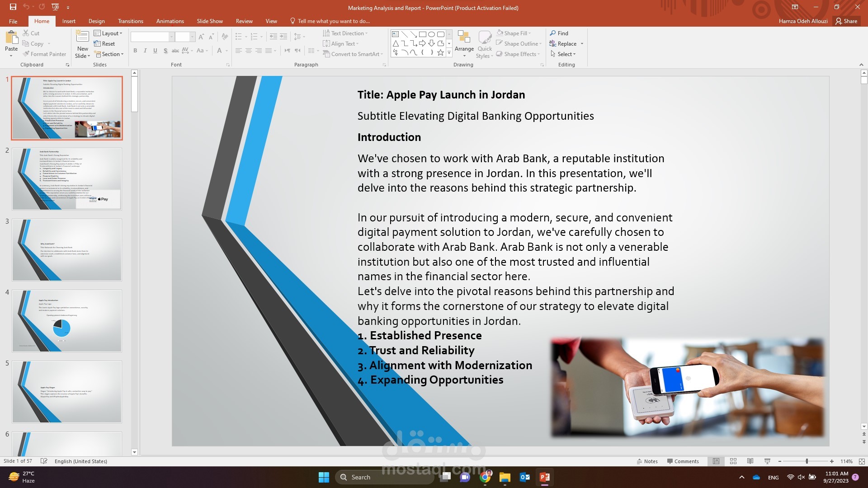Click Convert to SmartArt button

(x=353, y=54)
